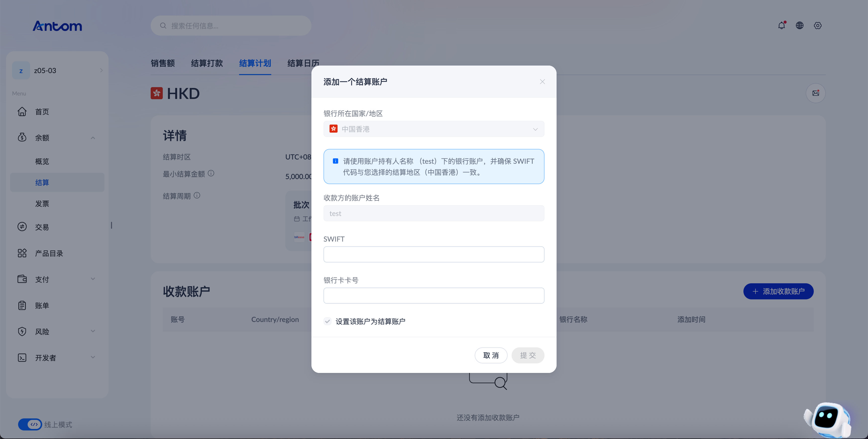
Task: Click the 添加收款账户 button
Action: coord(778,291)
